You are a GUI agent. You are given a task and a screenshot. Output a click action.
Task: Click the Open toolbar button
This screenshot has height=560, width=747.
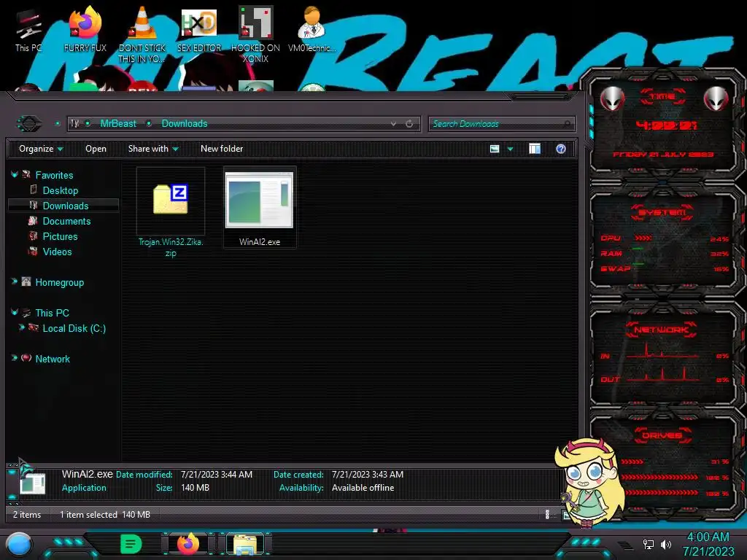(96, 149)
